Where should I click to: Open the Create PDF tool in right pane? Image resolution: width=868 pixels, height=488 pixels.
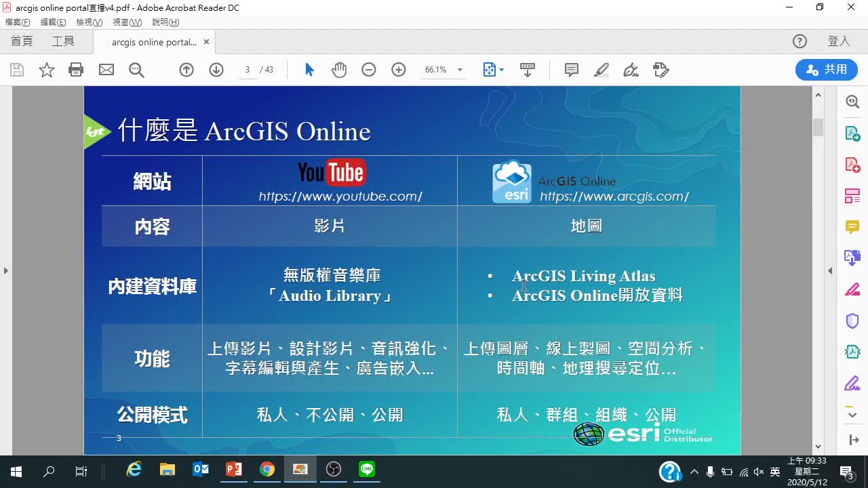point(852,164)
